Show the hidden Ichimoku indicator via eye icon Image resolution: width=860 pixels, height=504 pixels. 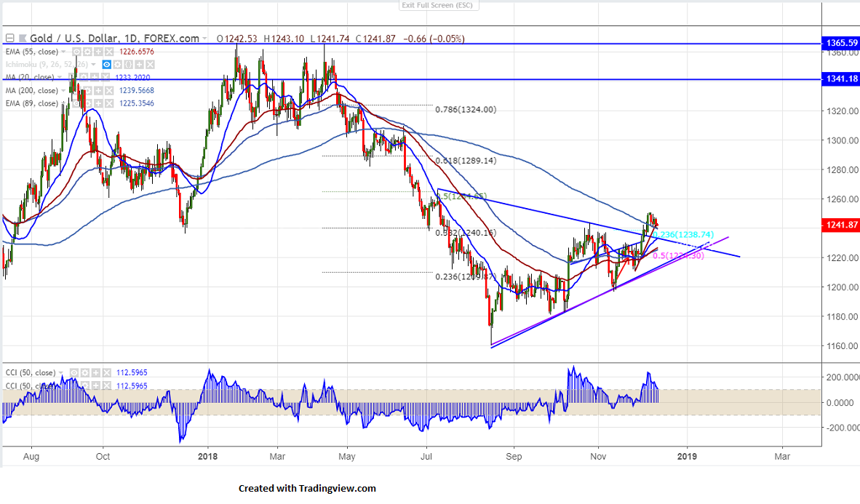pyautogui.click(x=107, y=65)
